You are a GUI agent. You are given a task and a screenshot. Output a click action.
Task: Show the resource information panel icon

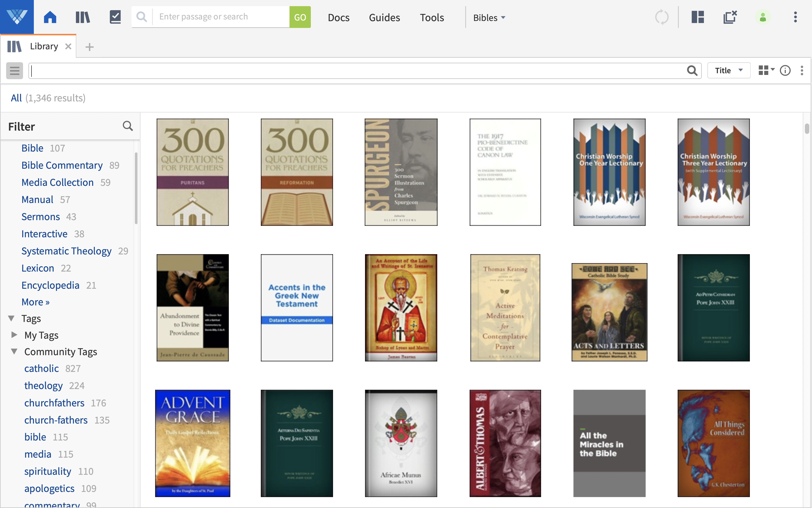[785, 70]
